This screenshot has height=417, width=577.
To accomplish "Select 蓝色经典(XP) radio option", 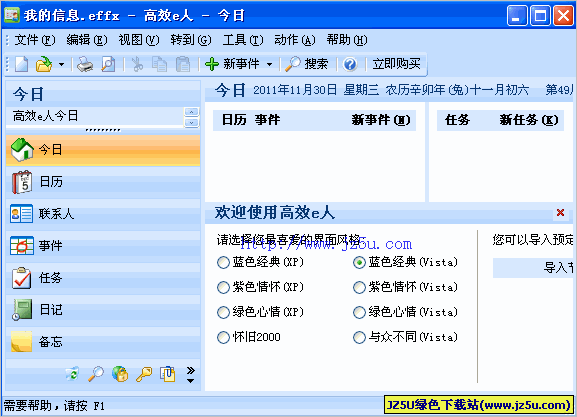I will pos(260,262).
